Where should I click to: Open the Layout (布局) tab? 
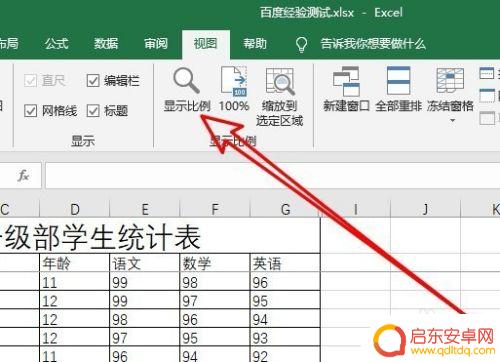9,44
